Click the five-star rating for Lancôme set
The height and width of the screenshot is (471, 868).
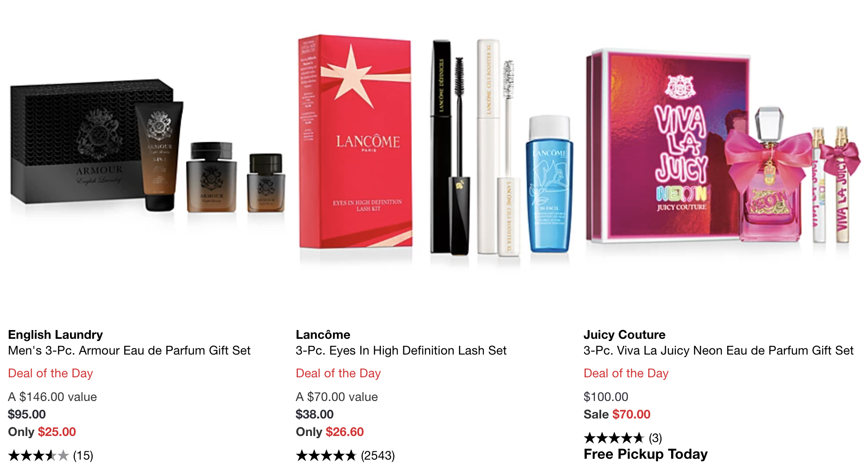pyautogui.click(x=326, y=456)
